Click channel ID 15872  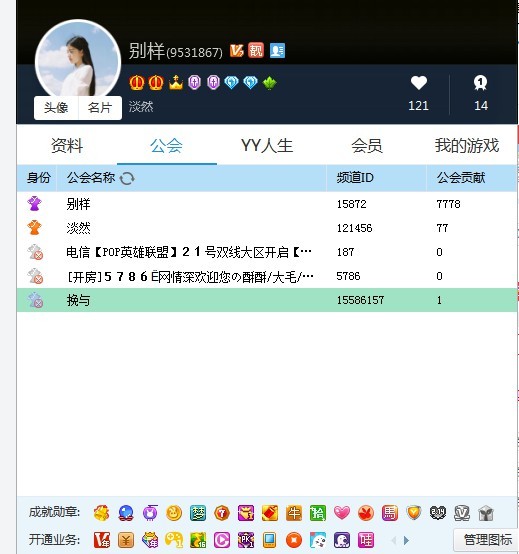[x=352, y=204]
